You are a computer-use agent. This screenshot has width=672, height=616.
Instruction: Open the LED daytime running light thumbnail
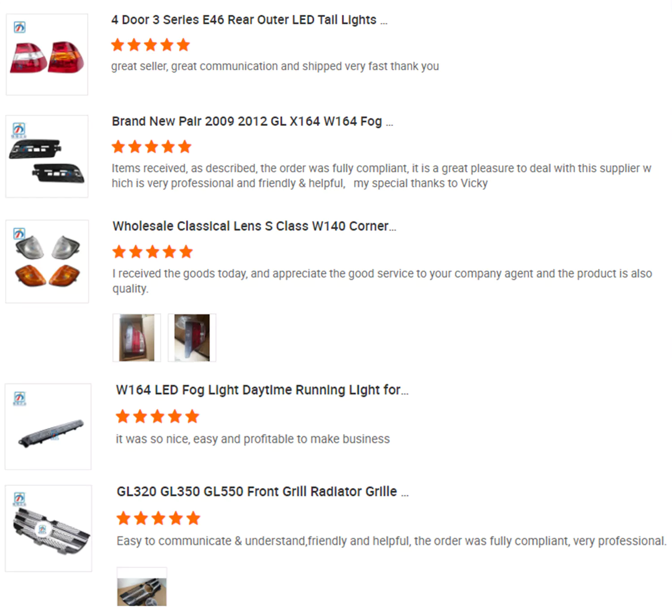[x=48, y=426]
